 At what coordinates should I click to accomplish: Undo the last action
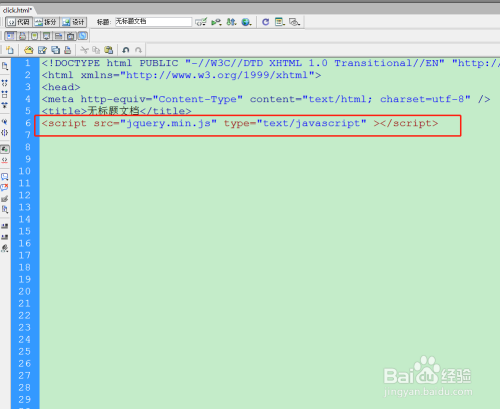[x=126, y=50]
